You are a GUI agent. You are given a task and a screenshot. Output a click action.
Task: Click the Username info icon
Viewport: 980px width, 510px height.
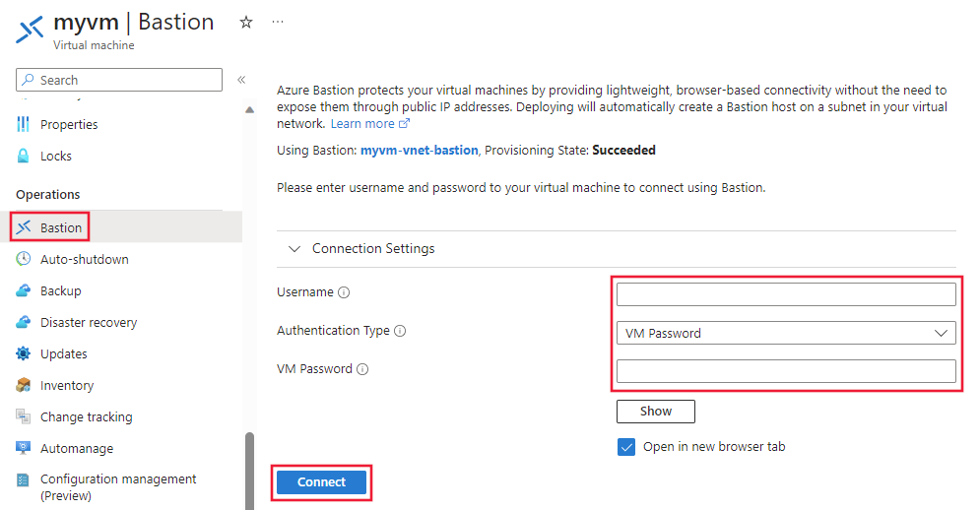tap(344, 292)
